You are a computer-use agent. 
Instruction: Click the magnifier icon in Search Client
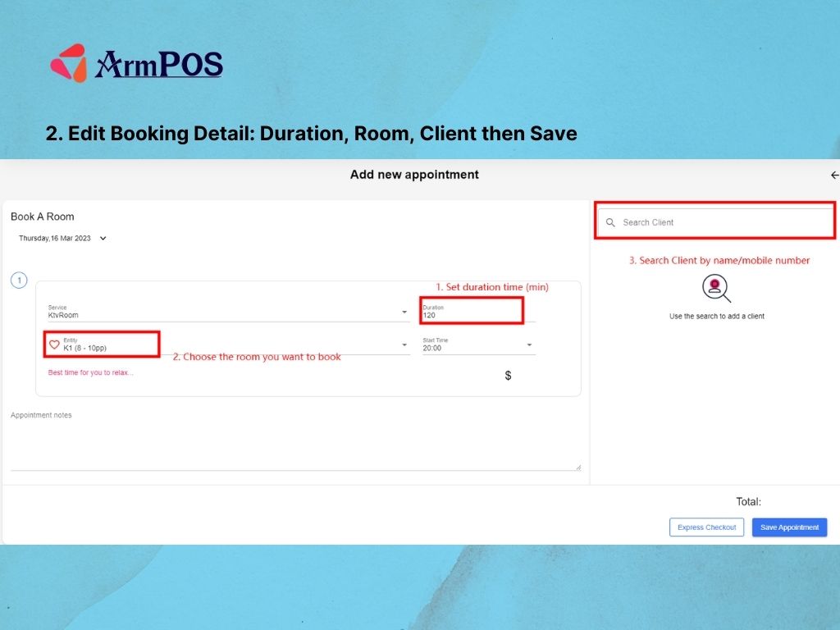(610, 222)
